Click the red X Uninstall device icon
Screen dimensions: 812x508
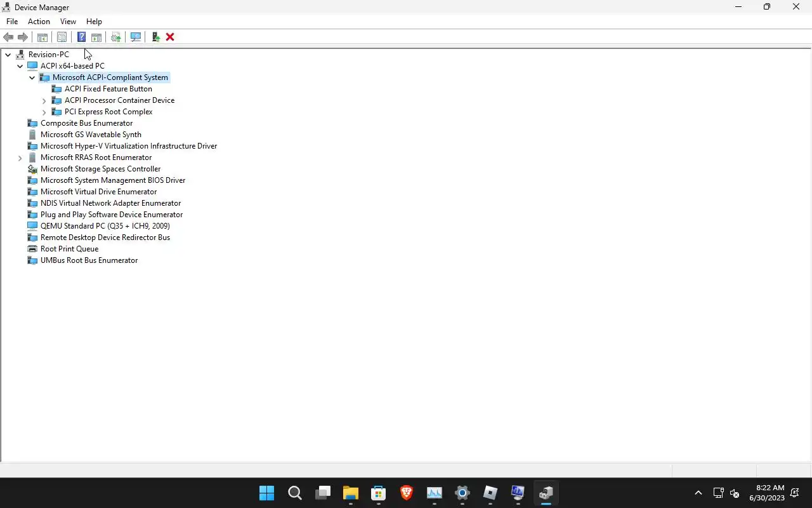tap(170, 37)
